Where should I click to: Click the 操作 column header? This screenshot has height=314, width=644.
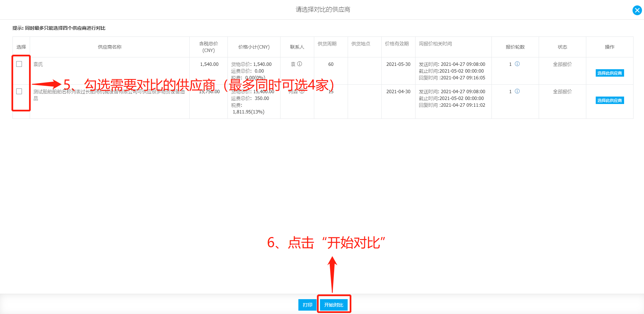coord(610,47)
